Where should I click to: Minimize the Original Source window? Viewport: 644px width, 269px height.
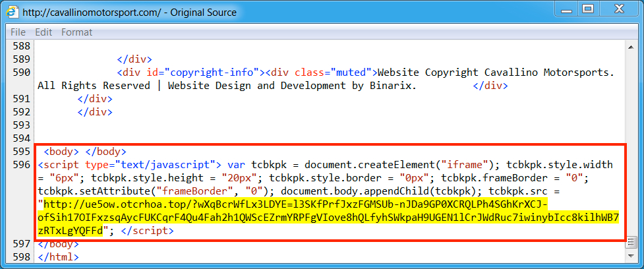[566, 9]
